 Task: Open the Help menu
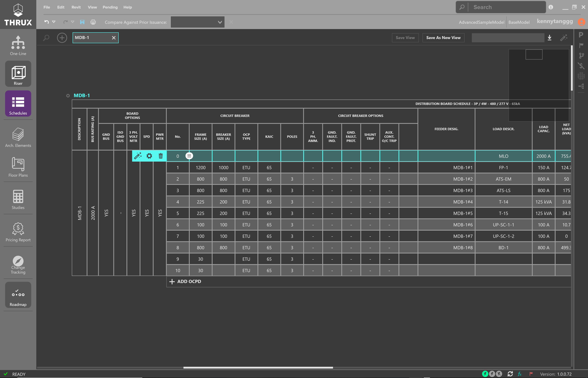(x=128, y=7)
